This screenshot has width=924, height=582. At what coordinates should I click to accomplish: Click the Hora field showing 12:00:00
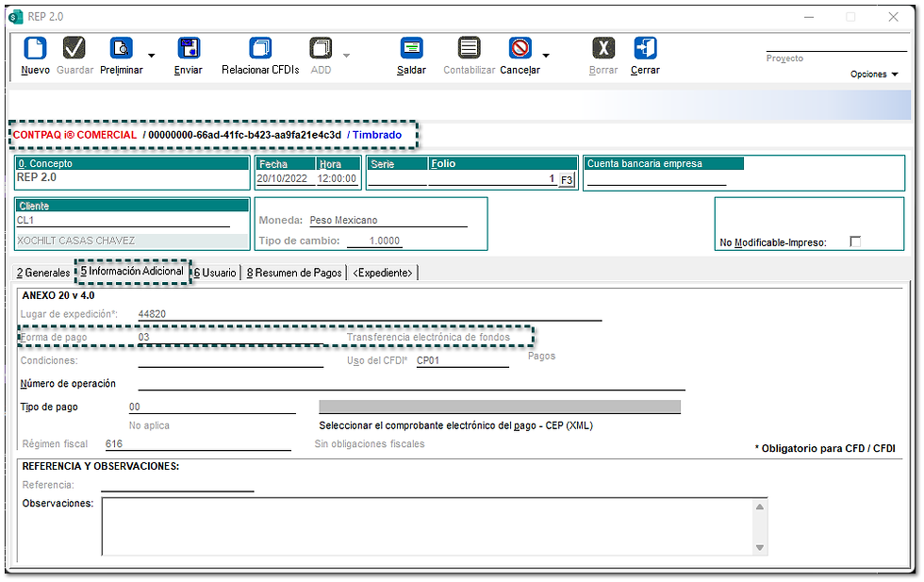point(338,178)
